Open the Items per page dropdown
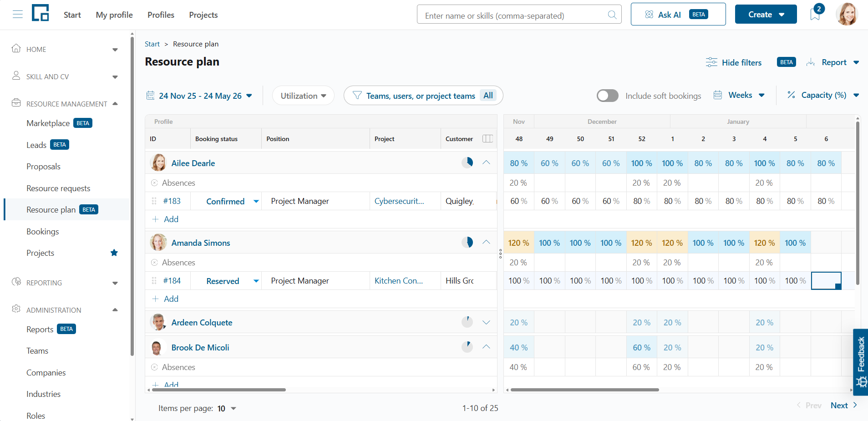This screenshot has width=868, height=421. (x=227, y=408)
